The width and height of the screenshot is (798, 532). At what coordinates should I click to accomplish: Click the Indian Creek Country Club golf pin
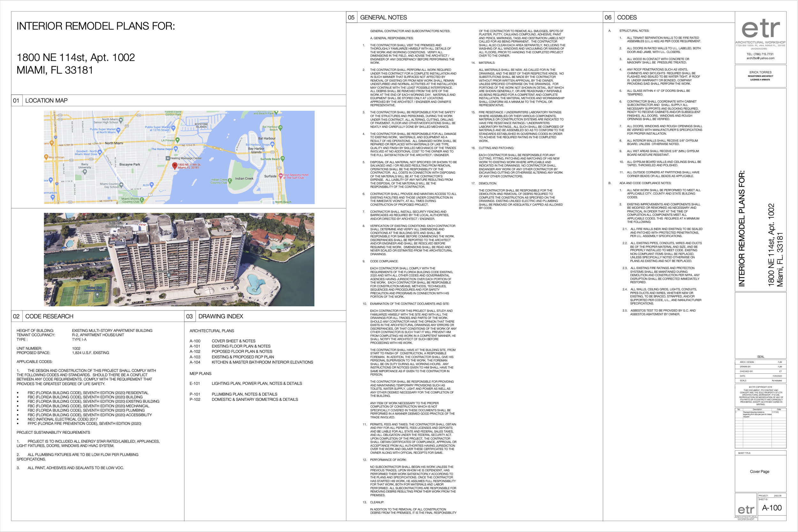[230, 181]
